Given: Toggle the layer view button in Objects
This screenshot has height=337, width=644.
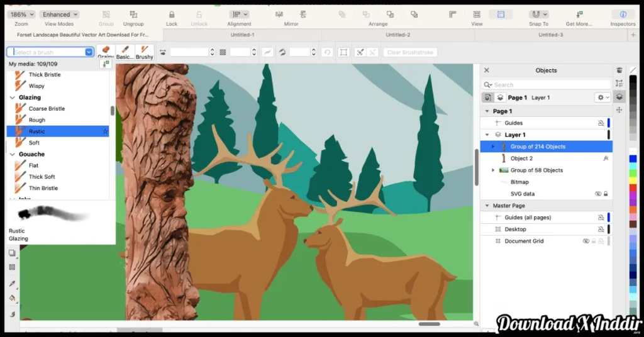Looking at the screenshot, I should click(x=500, y=97).
